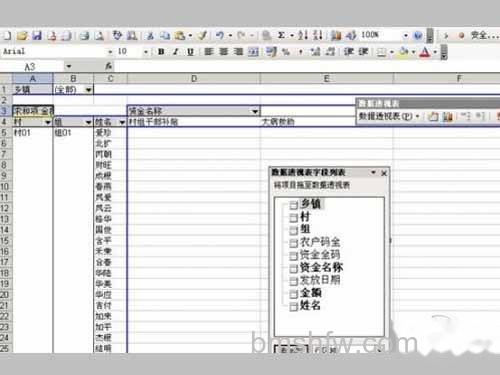This screenshot has width=500, height=375.
Task: Open the blue Help question mark icon
Action: 418,35
